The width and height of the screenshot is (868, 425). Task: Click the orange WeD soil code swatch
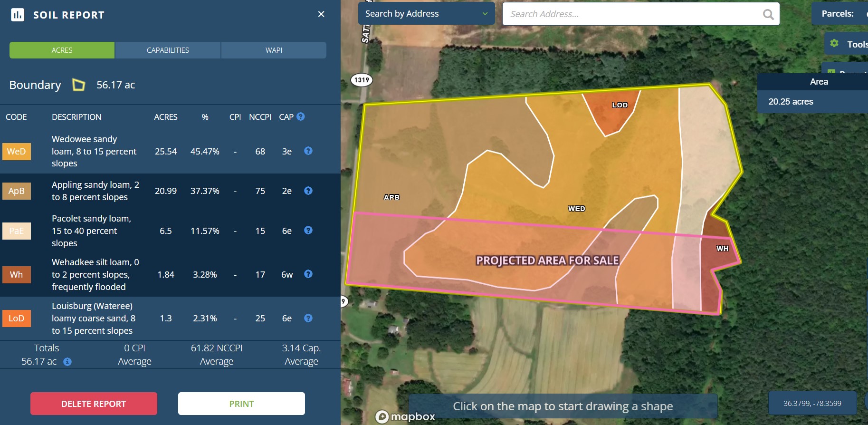17,152
